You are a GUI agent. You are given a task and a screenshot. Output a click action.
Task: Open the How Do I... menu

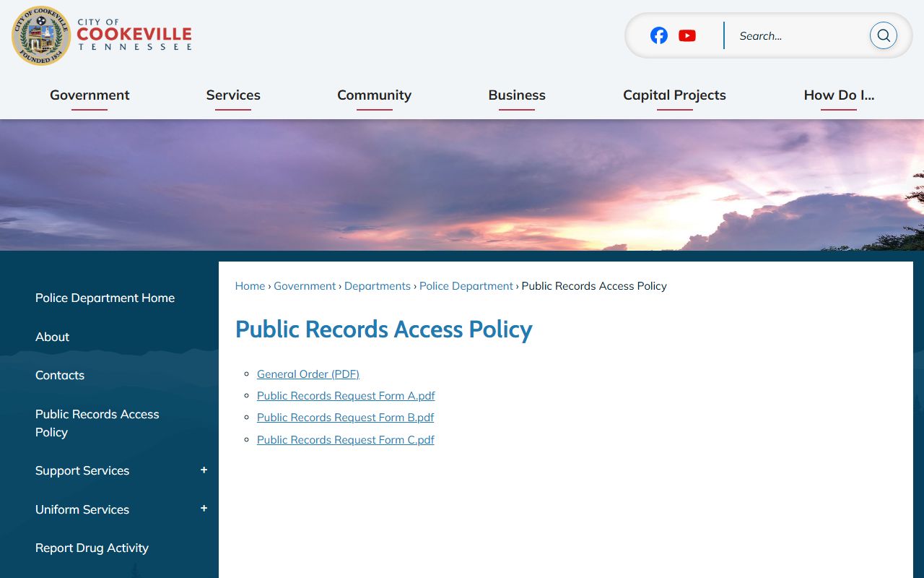point(839,95)
